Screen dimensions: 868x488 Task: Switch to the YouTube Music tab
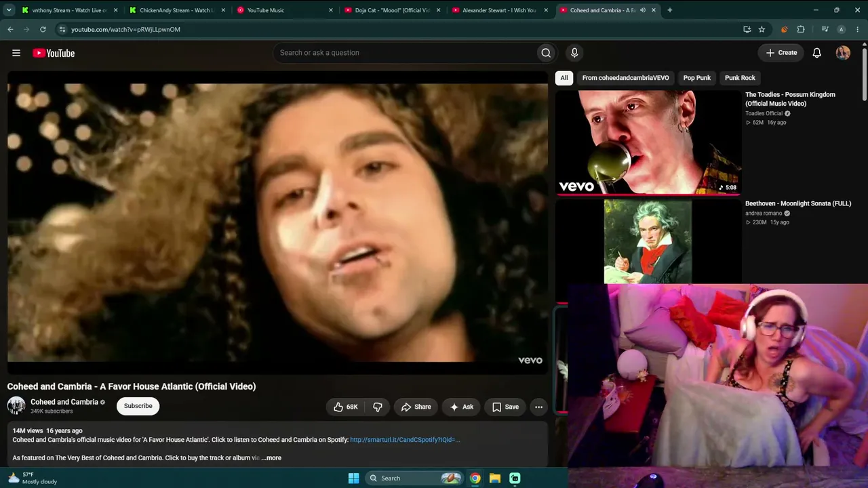point(285,10)
